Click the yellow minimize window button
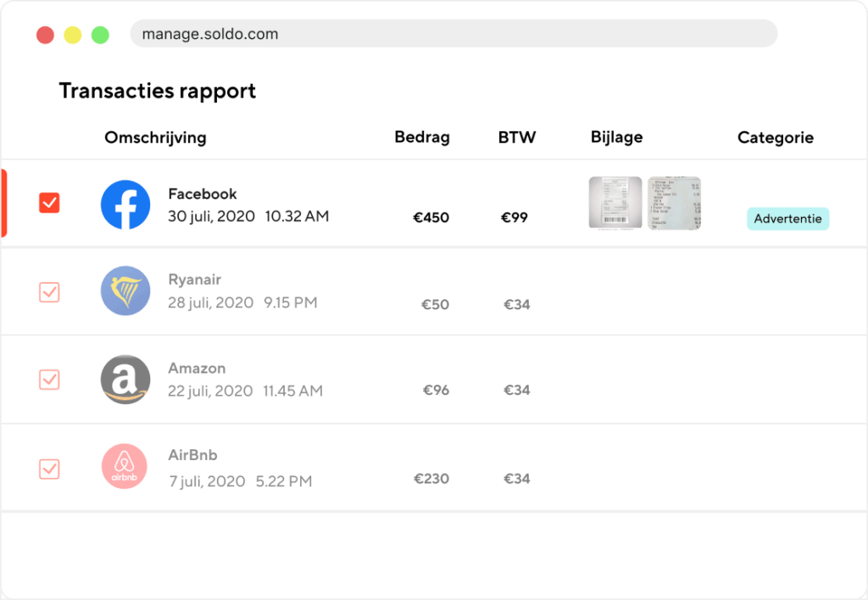Image resolution: width=868 pixels, height=600 pixels. click(x=73, y=35)
